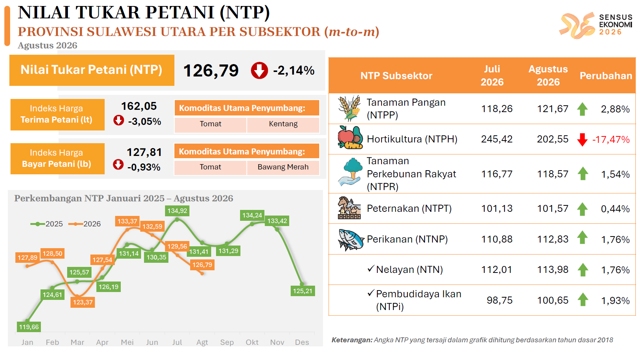Click the checkmark before Nelayan (NTN)

tap(371, 269)
